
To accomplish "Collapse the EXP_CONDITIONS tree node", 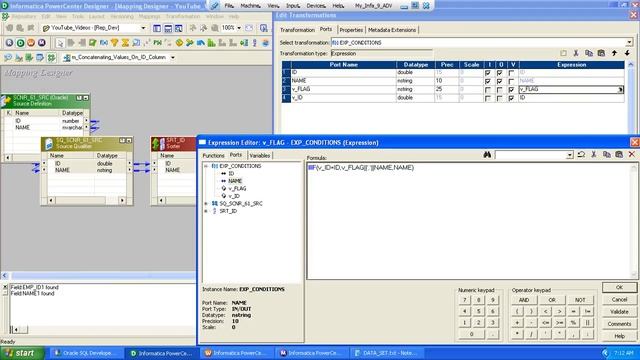I will tap(206, 166).
